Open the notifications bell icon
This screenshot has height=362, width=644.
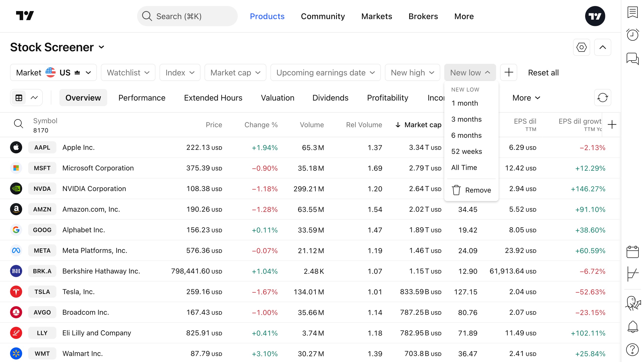tap(632, 327)
